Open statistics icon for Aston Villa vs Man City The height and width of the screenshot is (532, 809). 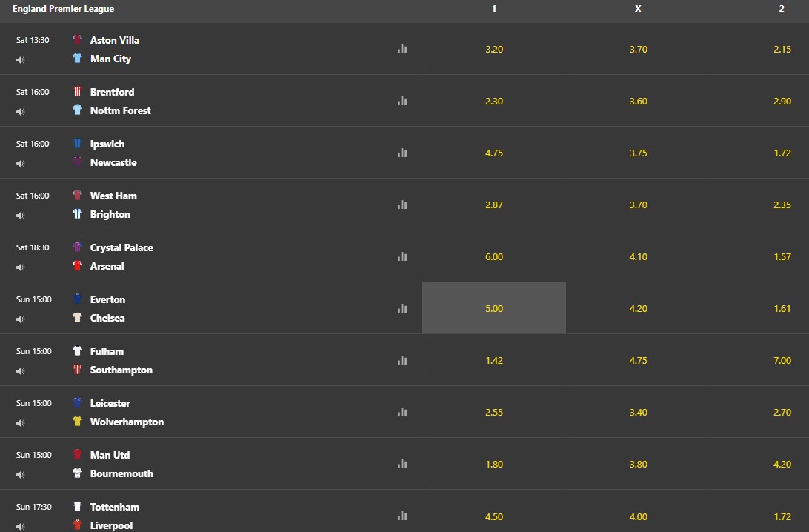(x=402, y=49)
